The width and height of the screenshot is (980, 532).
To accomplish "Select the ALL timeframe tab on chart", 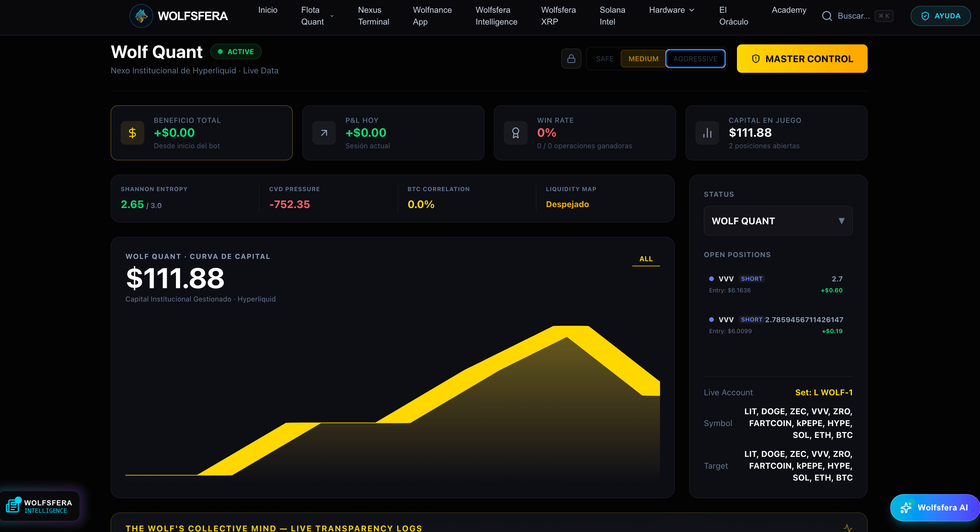I will click(x=646, y=259).
